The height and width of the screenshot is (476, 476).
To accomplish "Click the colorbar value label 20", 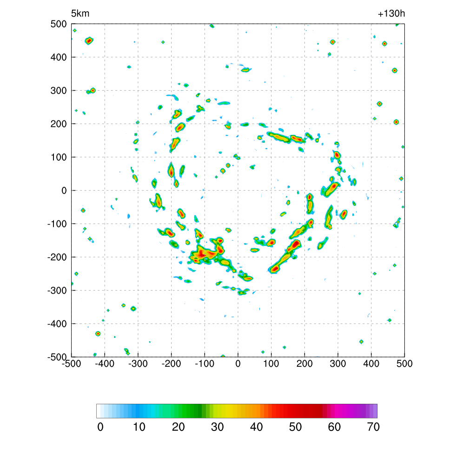I will click(x=178, y=427).
